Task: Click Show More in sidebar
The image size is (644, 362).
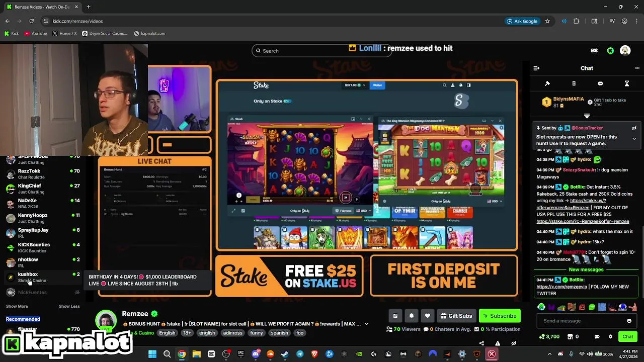Action: [17, 306]
